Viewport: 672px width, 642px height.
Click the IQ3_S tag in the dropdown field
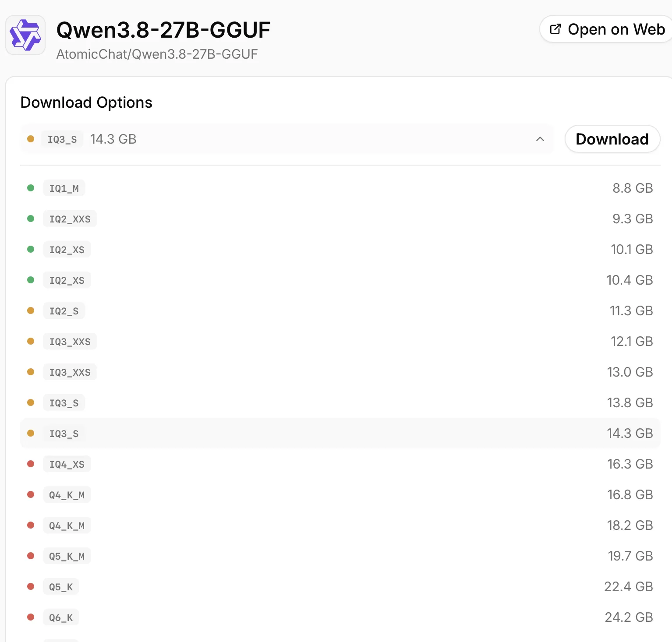[62, 139]
